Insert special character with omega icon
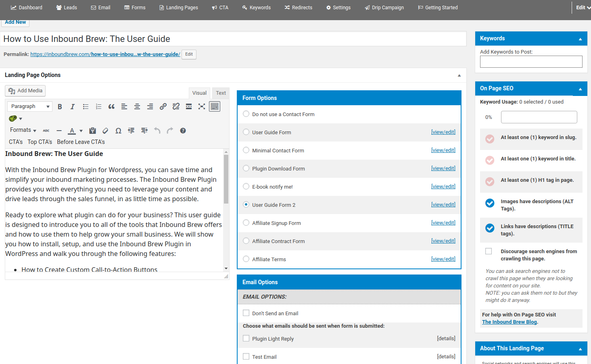The width and height of the screenshot is (591, 364). tap(118, 131)
